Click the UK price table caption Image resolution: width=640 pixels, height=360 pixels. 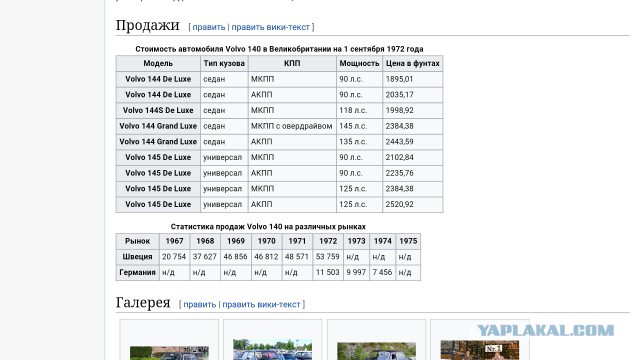tap(279, 49)
